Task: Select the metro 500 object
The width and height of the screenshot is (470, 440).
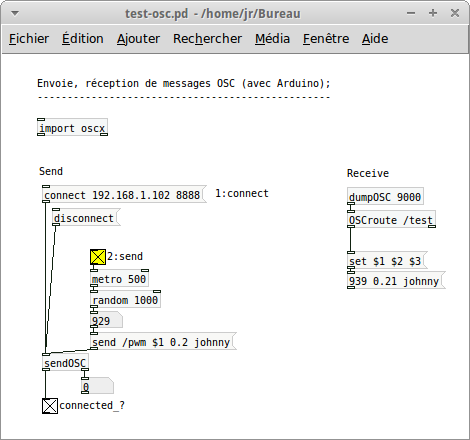Action: point(120,279)
